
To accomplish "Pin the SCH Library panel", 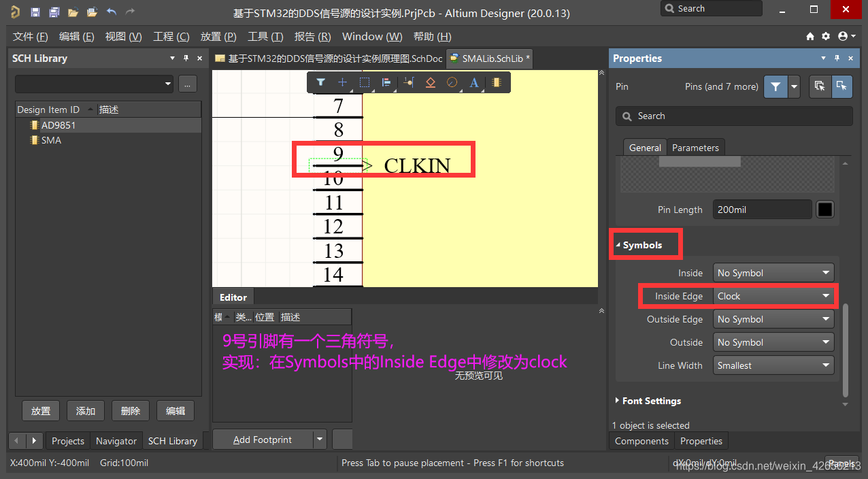I will 186,59.
